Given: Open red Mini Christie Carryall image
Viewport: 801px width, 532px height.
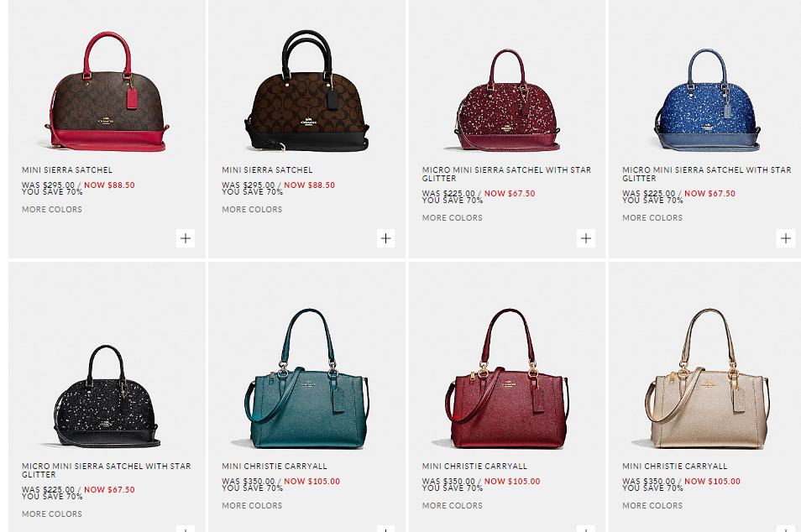Looking at the screenshot, I should pos(507,378).
